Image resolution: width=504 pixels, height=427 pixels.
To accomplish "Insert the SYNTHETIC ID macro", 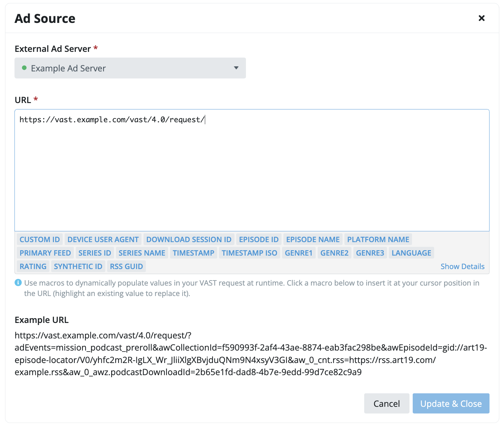I will [x=78, y=266].
